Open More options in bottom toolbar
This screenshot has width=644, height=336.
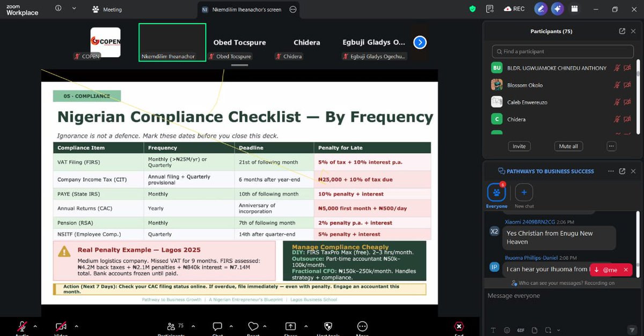click(362, 326)
